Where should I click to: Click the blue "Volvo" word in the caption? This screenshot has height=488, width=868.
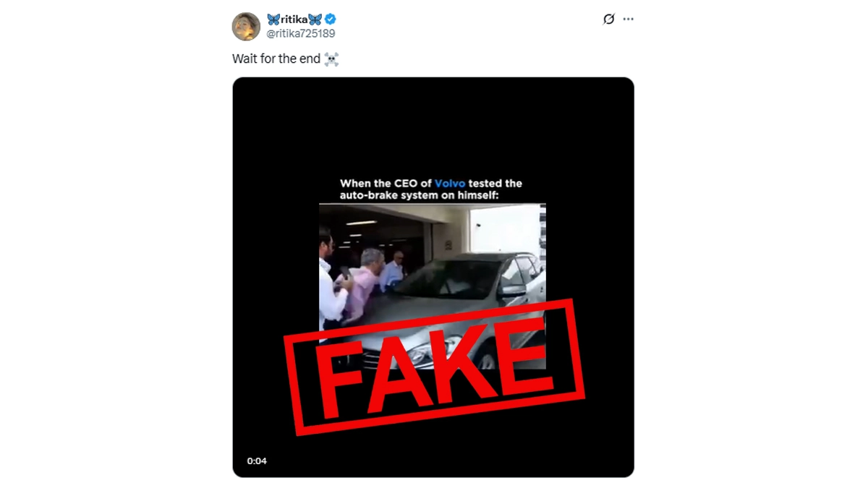(x=450, y=184)
